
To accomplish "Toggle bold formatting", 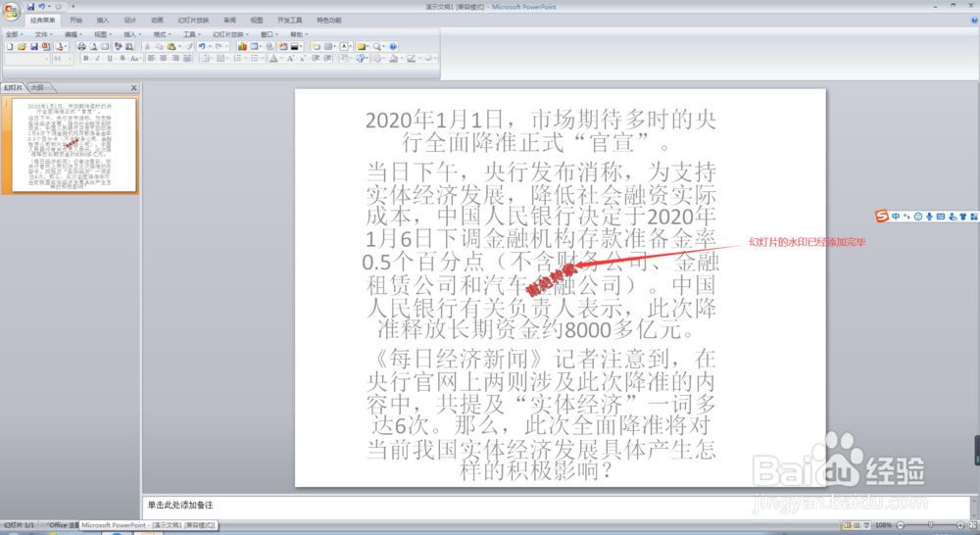I will [x=86, y=58].
